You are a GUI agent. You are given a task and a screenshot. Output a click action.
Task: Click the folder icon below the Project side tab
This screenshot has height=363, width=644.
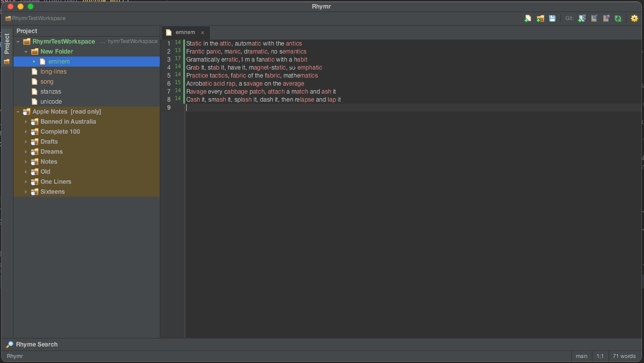7,62
